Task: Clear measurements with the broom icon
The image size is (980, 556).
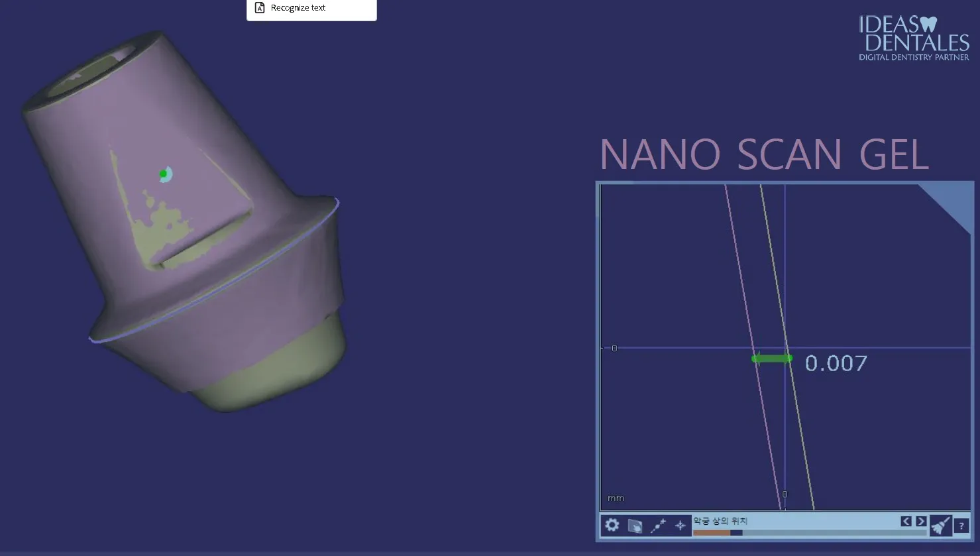Action: [x=940, y=526]
